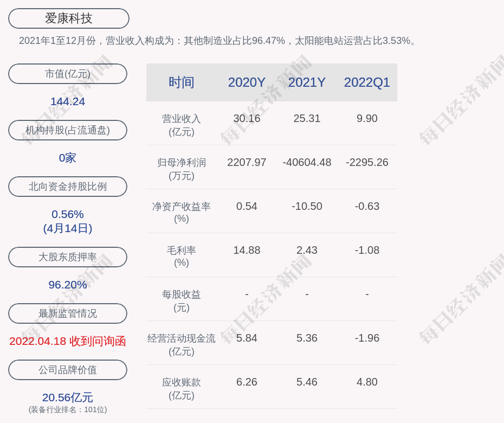
Task: Click the 爱康科技 company name pill
Action: (x=68, y=18)
